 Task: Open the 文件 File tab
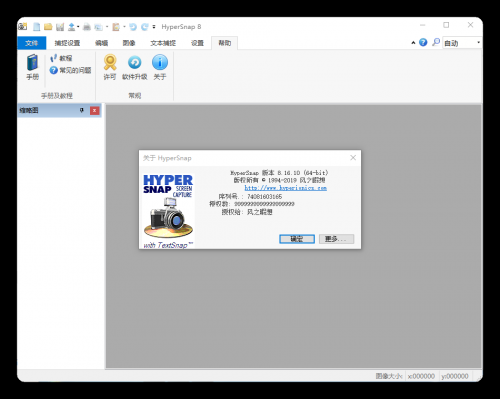[32, 43]
